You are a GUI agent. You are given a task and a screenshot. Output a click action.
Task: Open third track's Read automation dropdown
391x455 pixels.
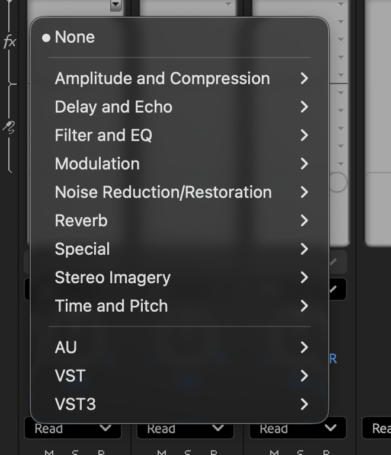click(x=298, y=428)
